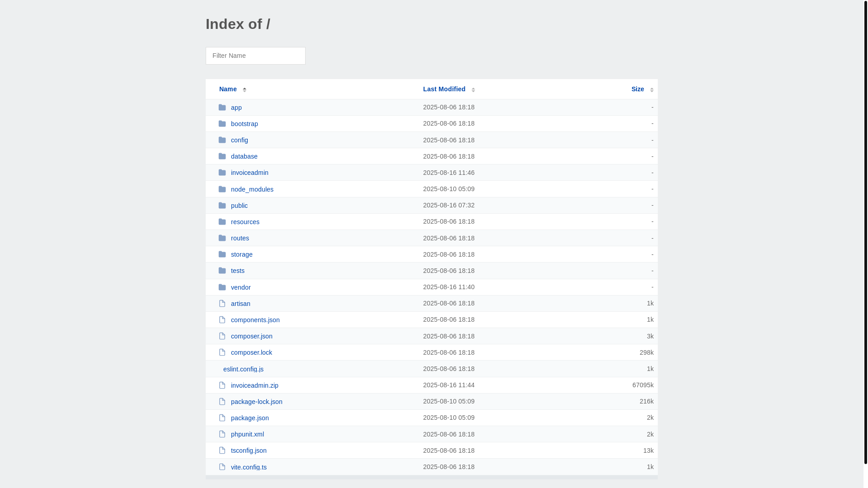Click the folder icon beside app
868x488 pixels.
pyautogui.click(x=222, y=108)
